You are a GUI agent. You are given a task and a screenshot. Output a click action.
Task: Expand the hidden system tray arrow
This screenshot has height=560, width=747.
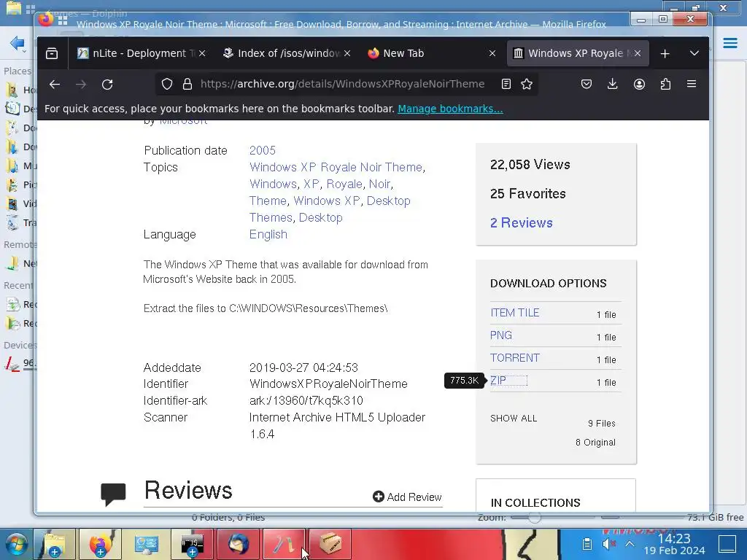[x=630, y=544]
